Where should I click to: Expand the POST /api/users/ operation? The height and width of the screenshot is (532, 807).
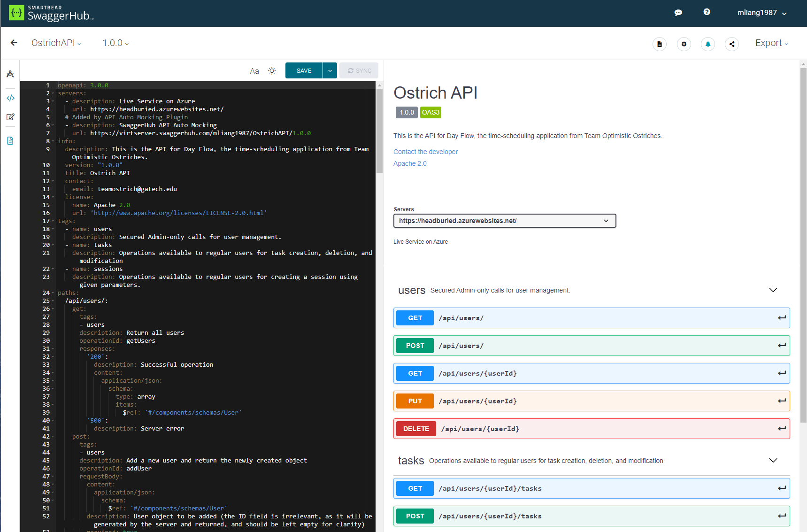[592, 346]
